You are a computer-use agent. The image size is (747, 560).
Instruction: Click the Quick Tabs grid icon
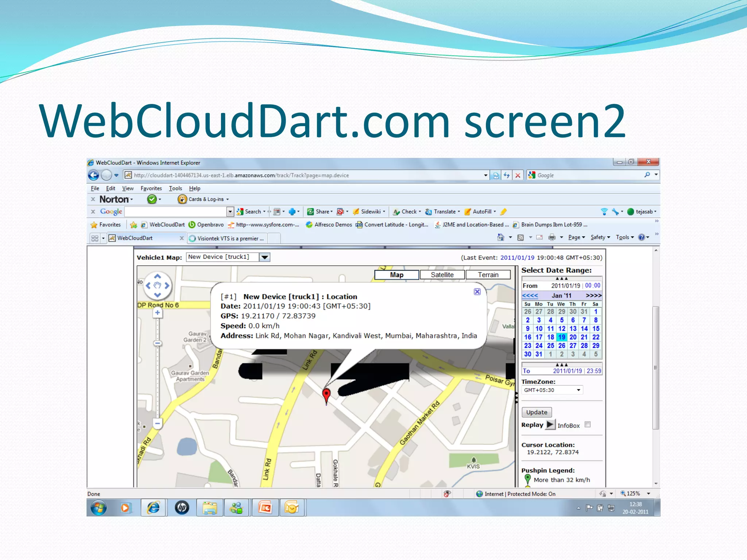(95, 238)
